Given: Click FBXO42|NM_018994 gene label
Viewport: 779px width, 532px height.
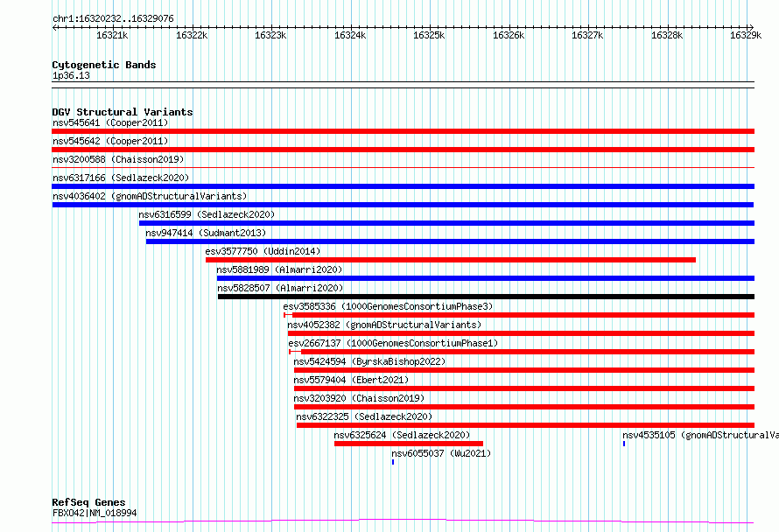Looking at the screenshot, I should coord(95,513).
